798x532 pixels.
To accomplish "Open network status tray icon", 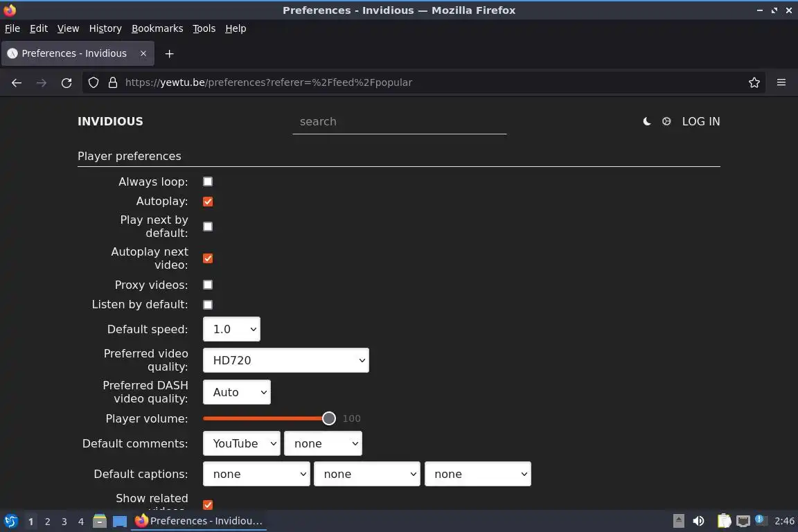I will (x=743, y=521).
